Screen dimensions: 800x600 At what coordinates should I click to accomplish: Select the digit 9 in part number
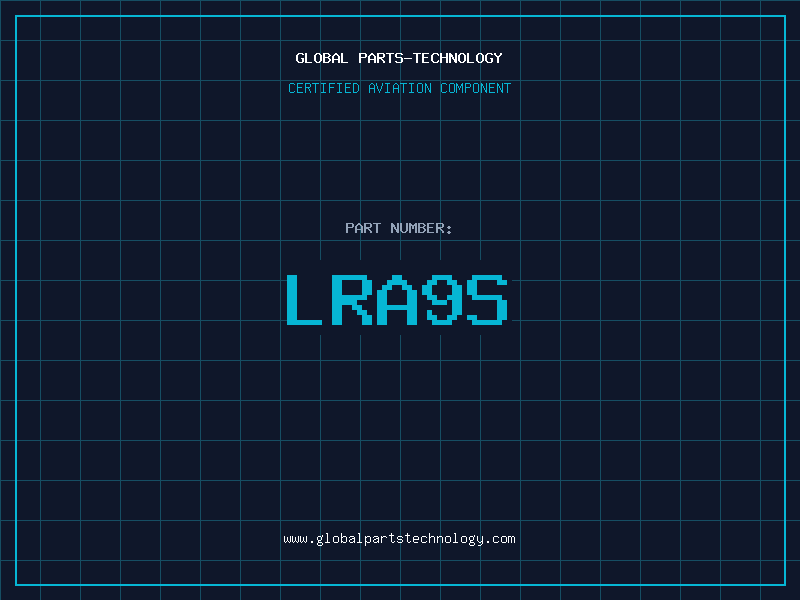pos(442,299)
